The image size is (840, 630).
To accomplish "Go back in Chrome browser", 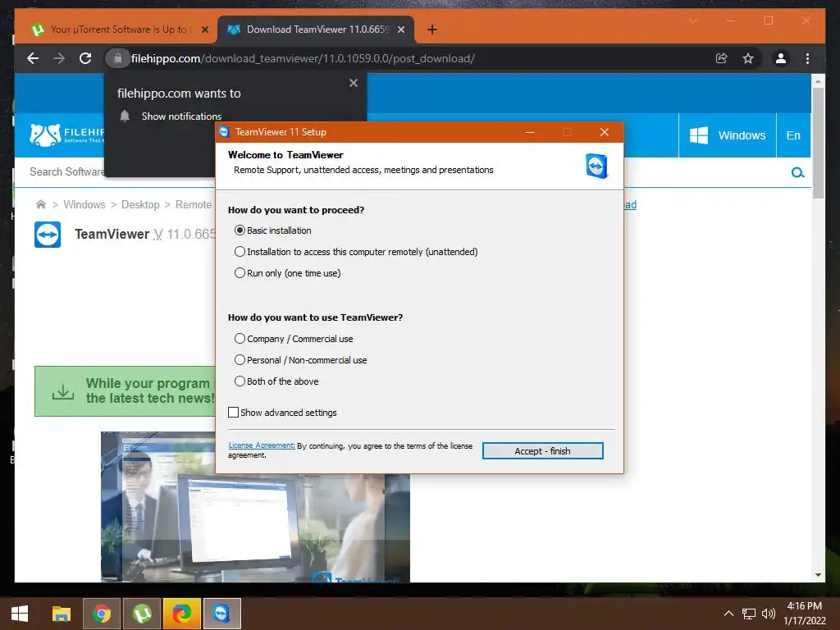I will [x=33, y=58].
